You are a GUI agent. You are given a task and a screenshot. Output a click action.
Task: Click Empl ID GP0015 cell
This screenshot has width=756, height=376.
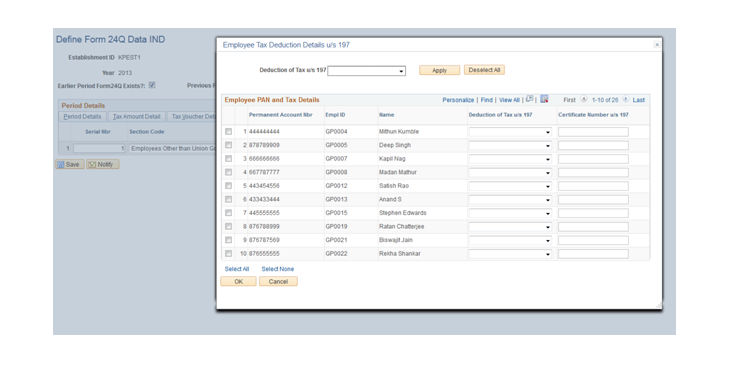click(336, 213)
